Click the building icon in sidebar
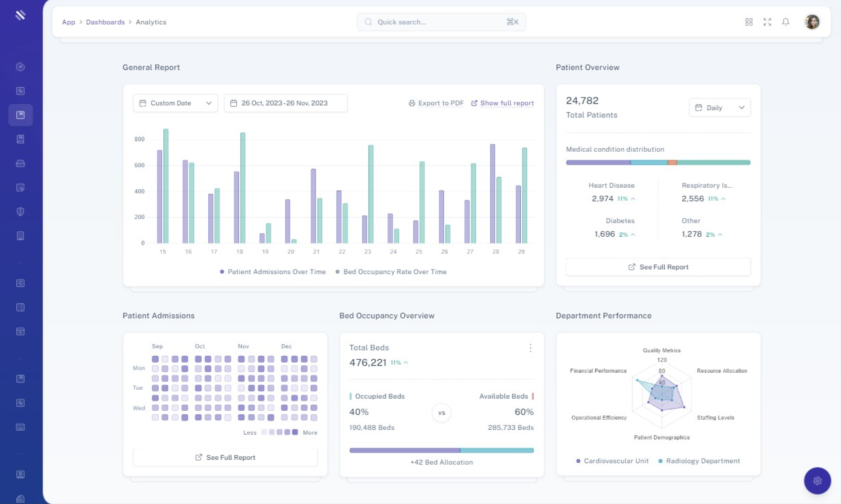Image resolution: width=841 pixels, height=504 pixels. pyautogui.click(x=20, y=236)
